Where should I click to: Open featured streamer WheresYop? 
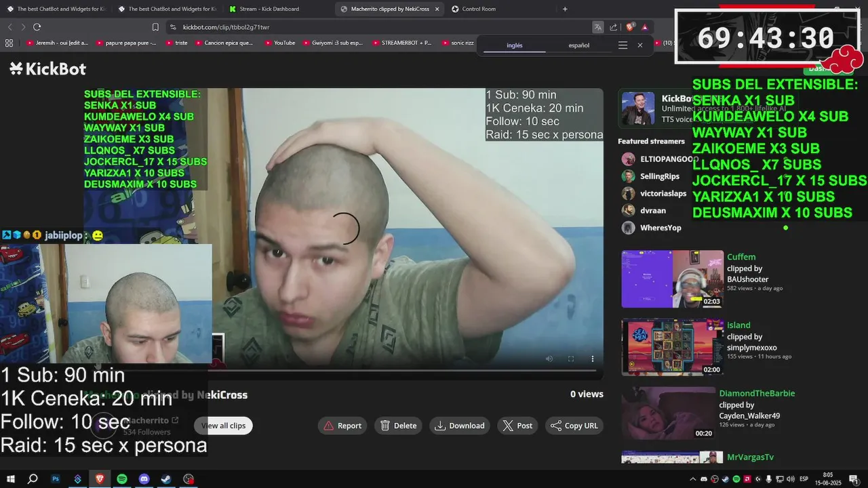tap(651, 228)
